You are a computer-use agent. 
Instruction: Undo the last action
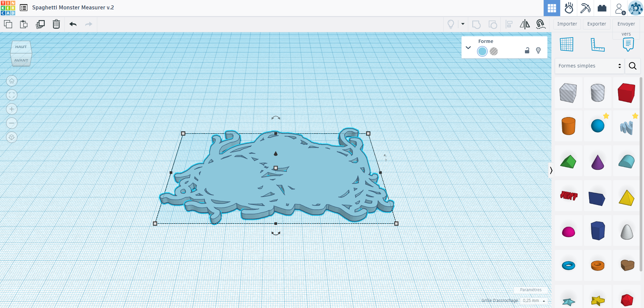point(73,24)
